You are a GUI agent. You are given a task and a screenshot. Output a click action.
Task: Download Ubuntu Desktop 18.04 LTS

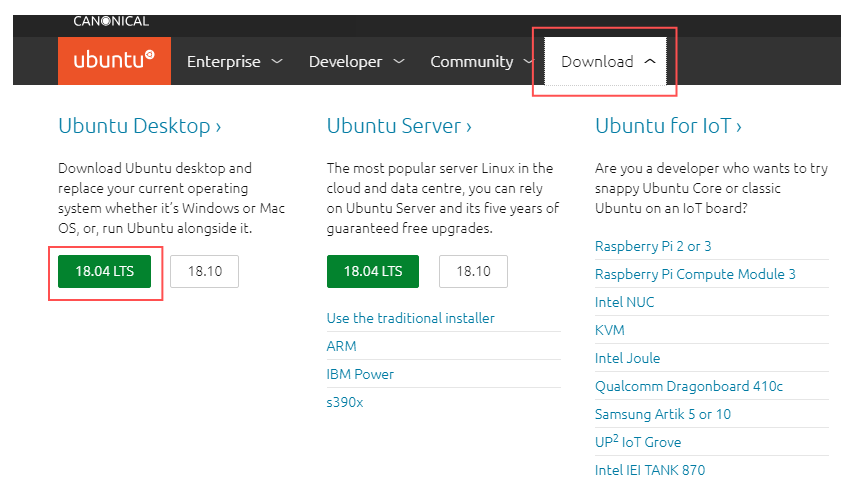coord(105,271)
